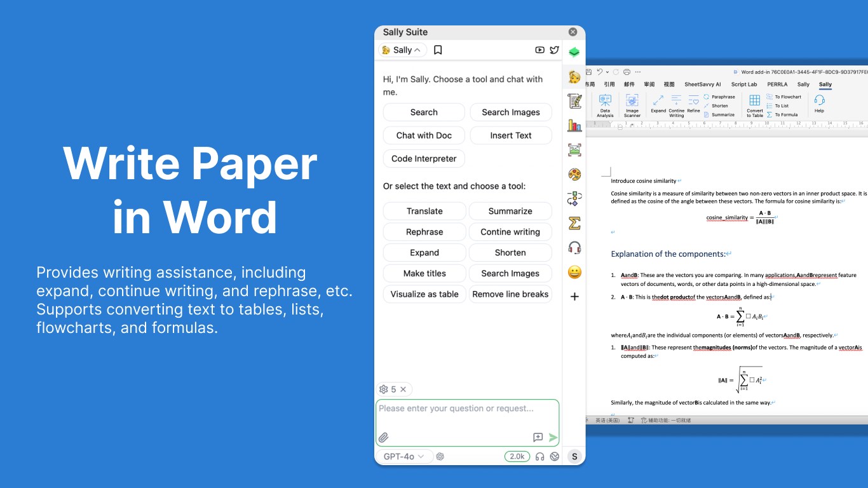Expand the undo history dropdown arrow in Word

pyautogui.click(x=607, y=72)
